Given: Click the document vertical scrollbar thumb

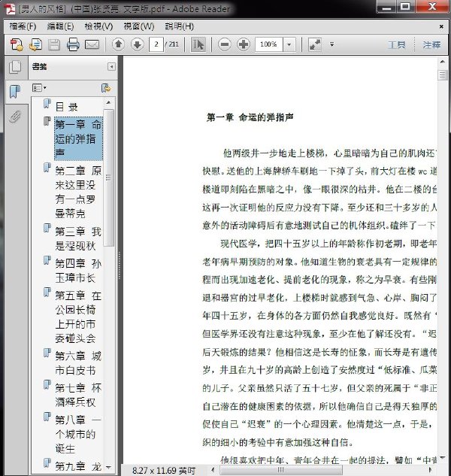Looking at the screenshot, I should (442, 75).
